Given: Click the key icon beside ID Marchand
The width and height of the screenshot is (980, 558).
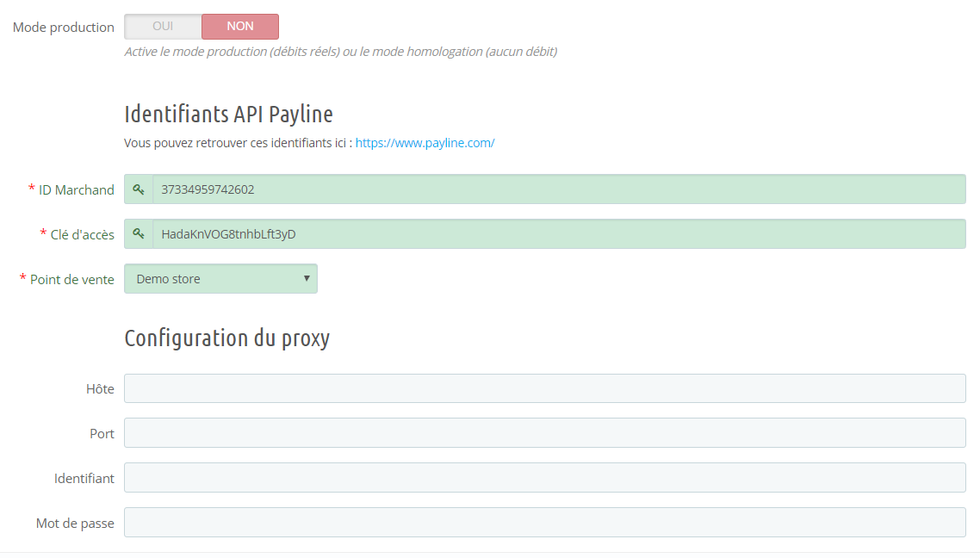Looking at the screenshot, I should (x=139, y=189).
